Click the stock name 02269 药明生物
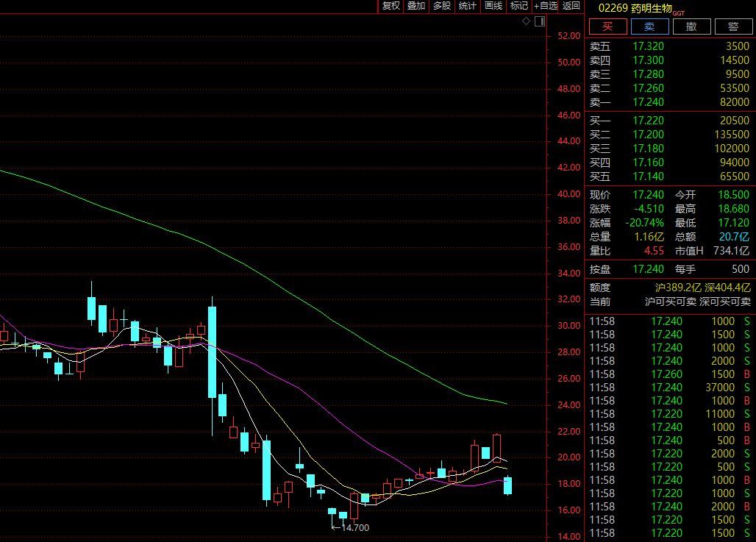Screen dimensions: 756x542 640,8
